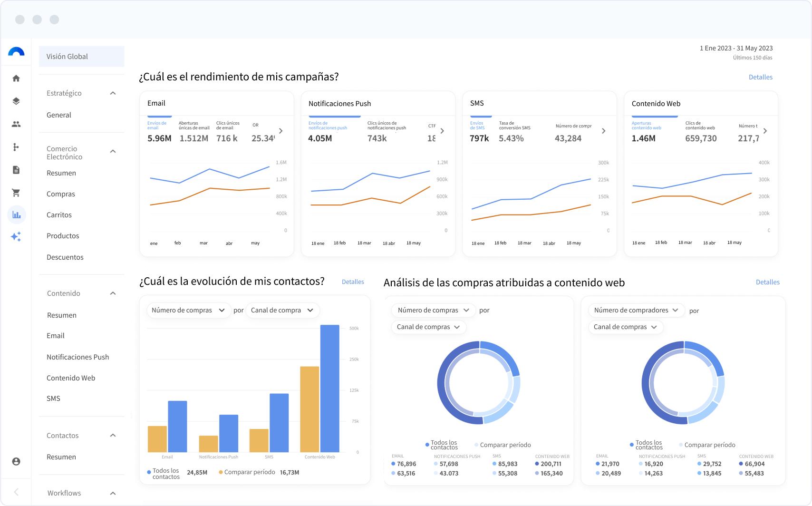
Task: Click the AI sparkles icon
Action: (x=16, y=236)
